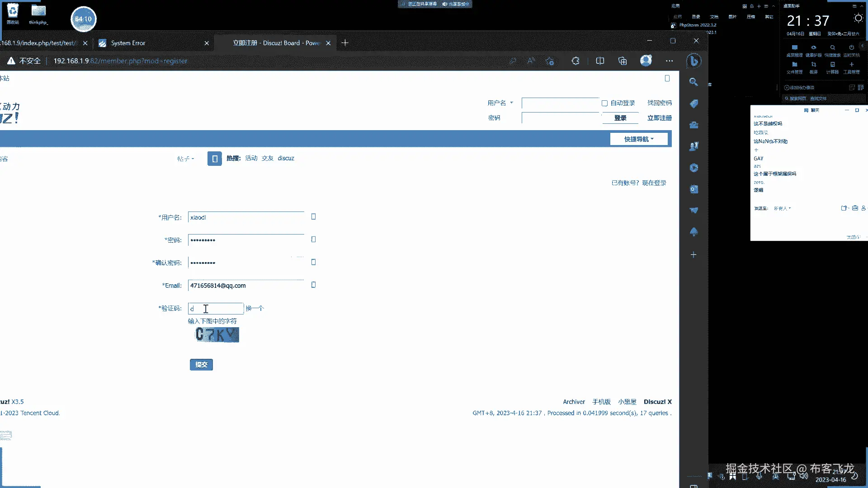Click the 提交 submit button
The height and width of the screenshot is (488, 868).
[x=201, y=365]
